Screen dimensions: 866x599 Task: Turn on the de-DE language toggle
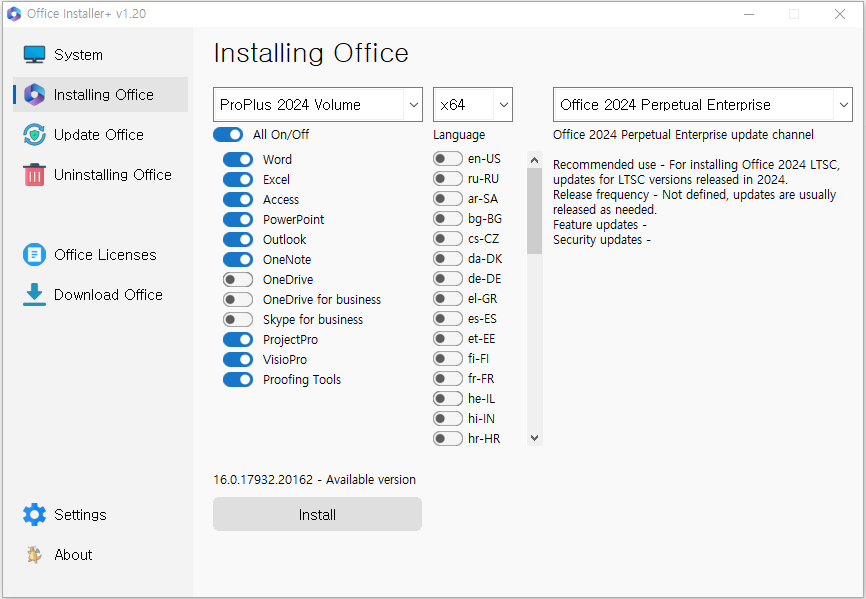coord(448,278)
